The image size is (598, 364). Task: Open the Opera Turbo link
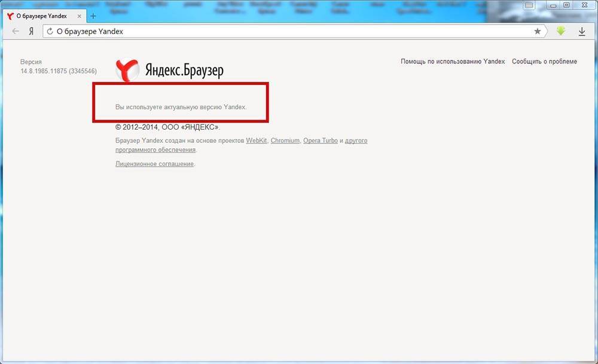tap(321, 140)
